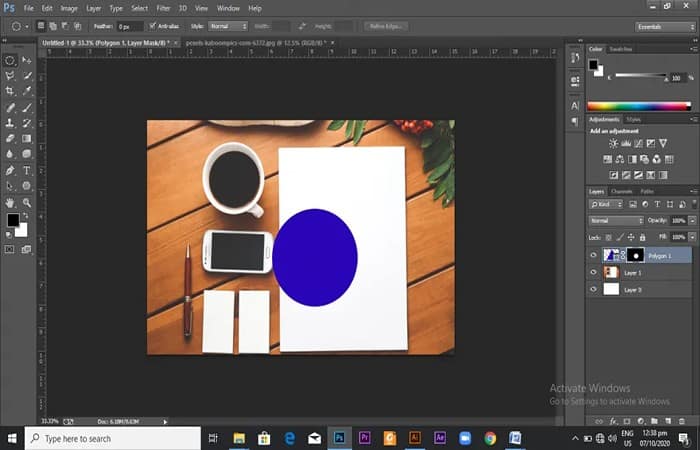Open the tool preset picker arrow
This screenshot has height=450, width=700.
(x=26, y=27)
